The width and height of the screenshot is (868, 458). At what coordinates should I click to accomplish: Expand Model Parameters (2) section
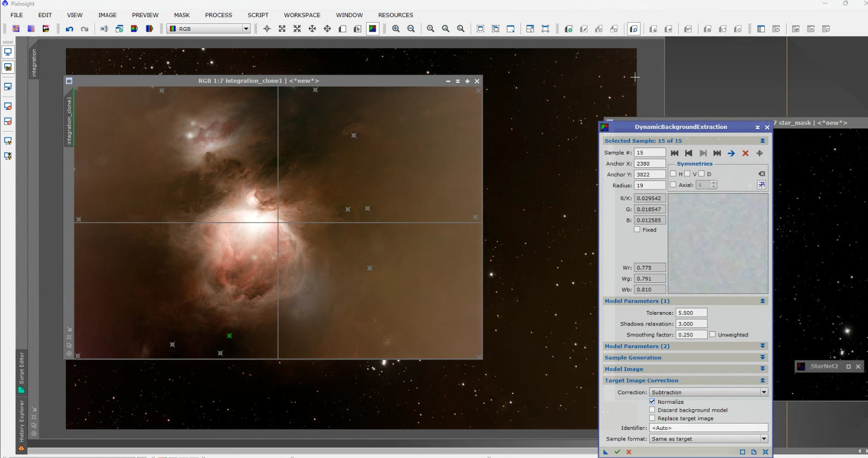(x=762, y=346)
